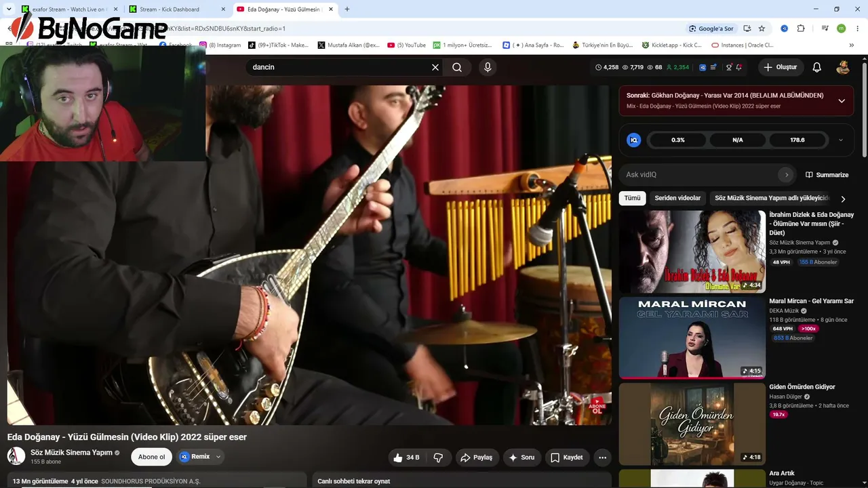Dislike the video with thumbs down
The width and height of the screenshot is (868, 488).
[x=438, y=457]
